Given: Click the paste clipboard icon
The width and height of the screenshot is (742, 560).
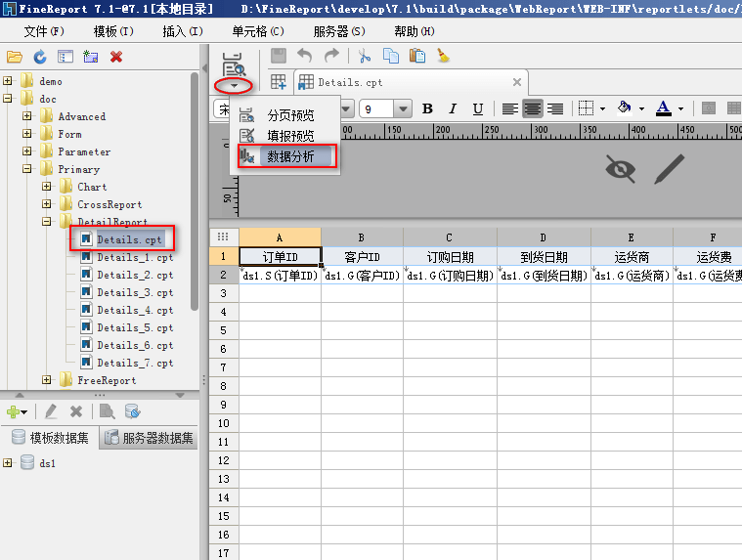Looking at the screenshot, I should (x=416, y=56).
